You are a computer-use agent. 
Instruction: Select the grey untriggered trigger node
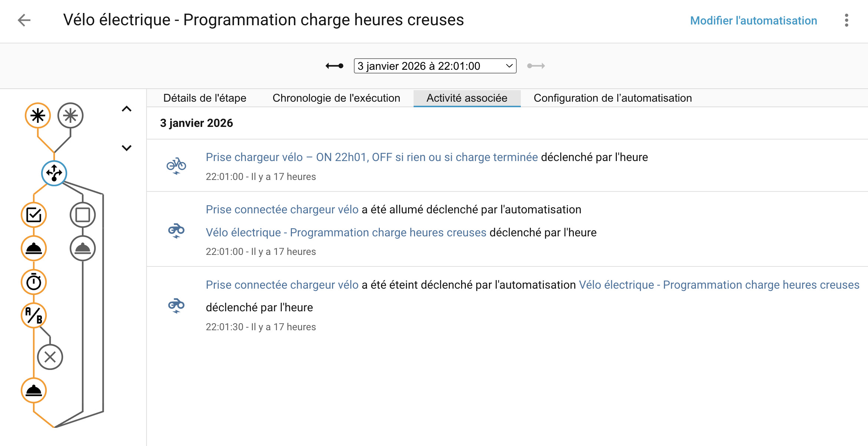pyautogui.click(x=70, y=115)
